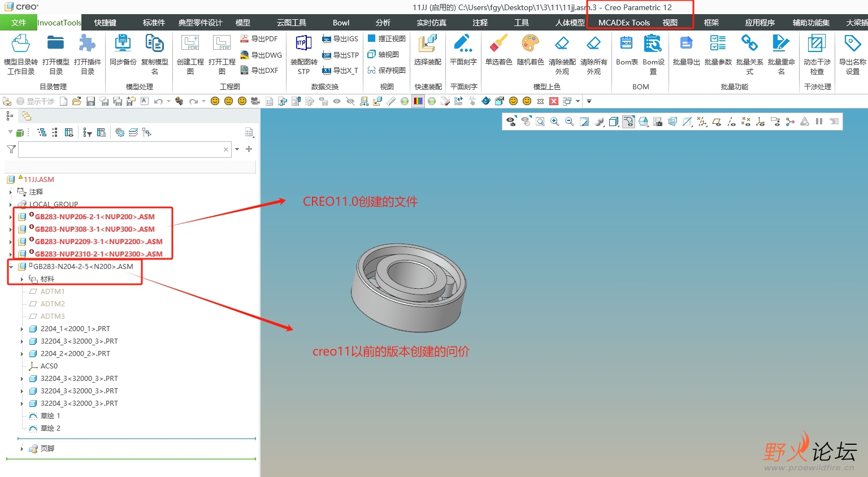Click the save icon in quick access toolbar
Screen dimensions: 868x477
(x=90, y=101)
